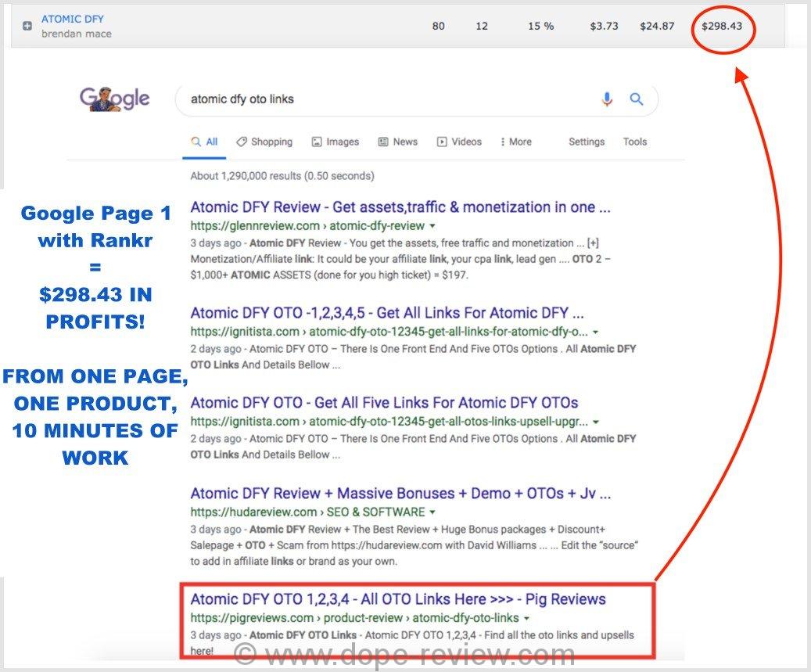Switch to the Shopping tab

click(264, 142)
